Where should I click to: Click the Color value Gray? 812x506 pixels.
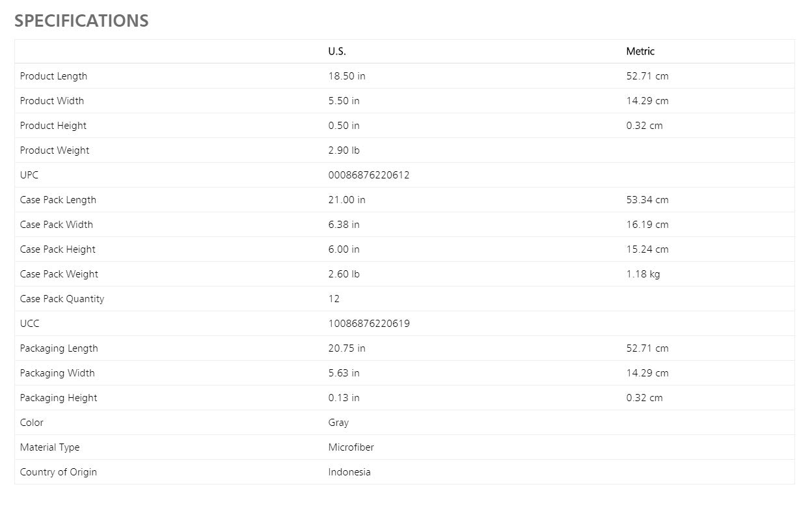(x=338, y=423)
